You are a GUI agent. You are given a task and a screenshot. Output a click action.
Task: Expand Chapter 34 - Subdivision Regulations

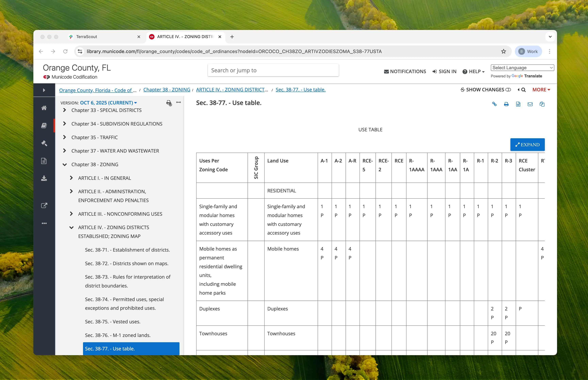click(x=64, y=124)
